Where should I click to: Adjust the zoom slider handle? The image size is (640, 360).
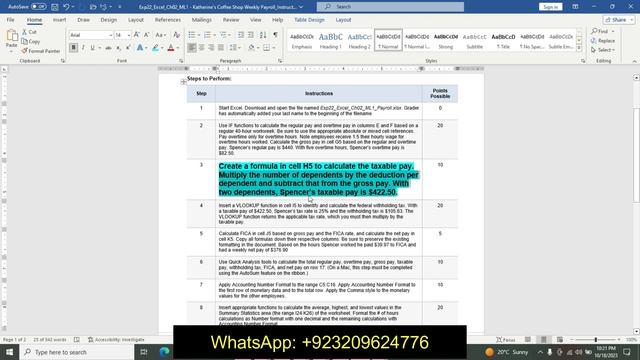point(596,340)
